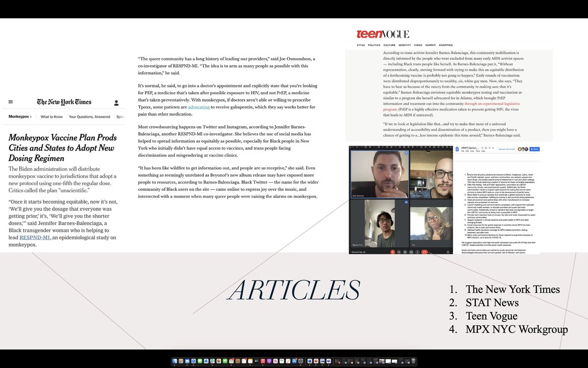
Task: Open more options in the video call
Action: (417, 251)
